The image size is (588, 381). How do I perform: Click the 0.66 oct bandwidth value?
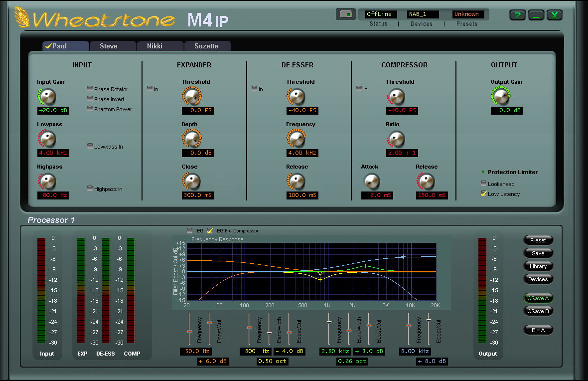(352, 361)
